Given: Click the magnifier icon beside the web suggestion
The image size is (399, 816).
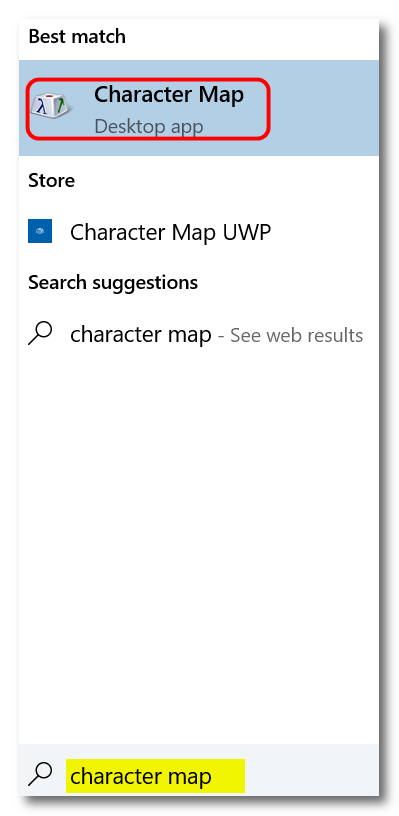Looking at the screenshot, I should (x=40, y=333).
